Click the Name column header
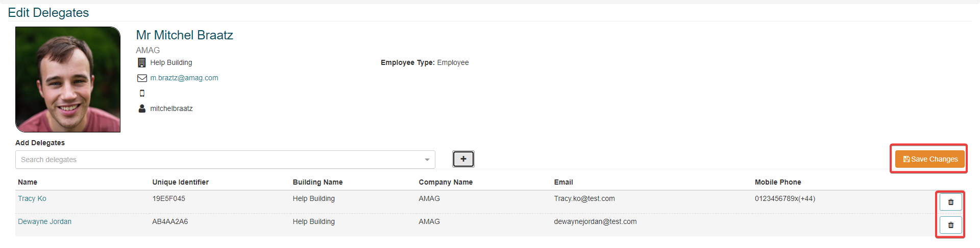Screen dimensions: 980x248 coord(28,182)
